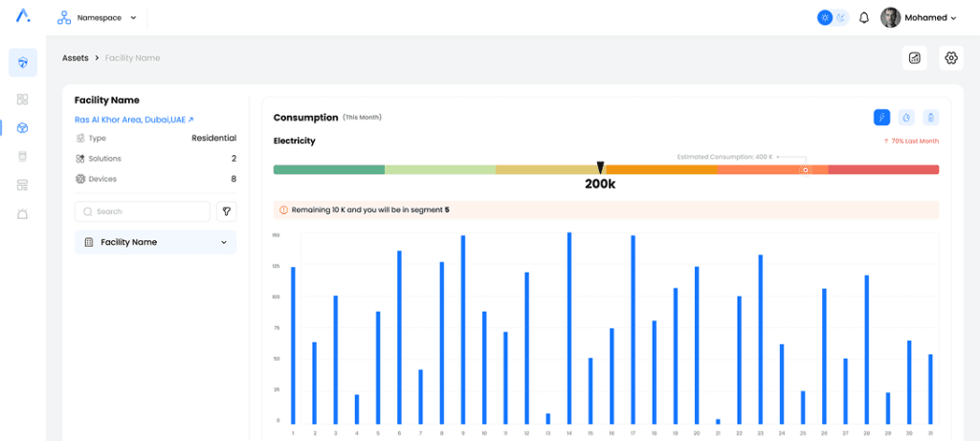Click the notification bell icon
This screenshot has width=980, height=441.
pyautogui.click(x=864, y=17)
